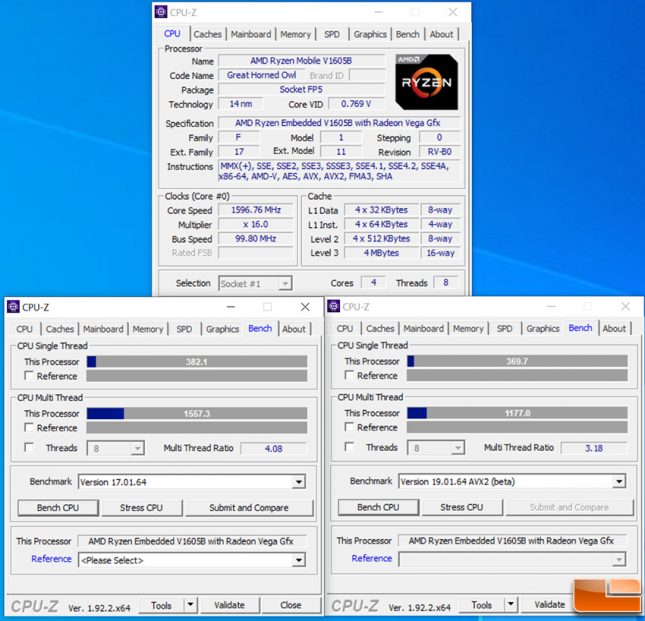This screenshot has height=621, width=645.
Task: Click the CPU-Z icon in top window title bar
Action: [161, 12]
